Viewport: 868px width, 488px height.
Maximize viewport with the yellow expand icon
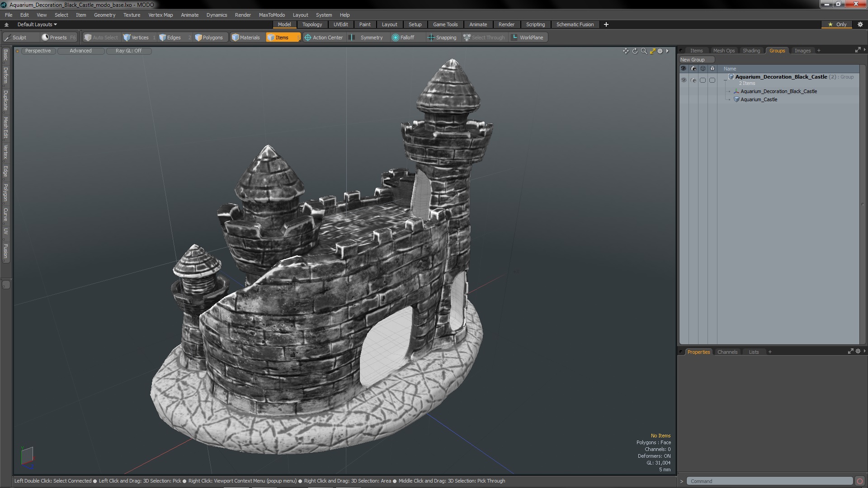(x=652, y=51)
